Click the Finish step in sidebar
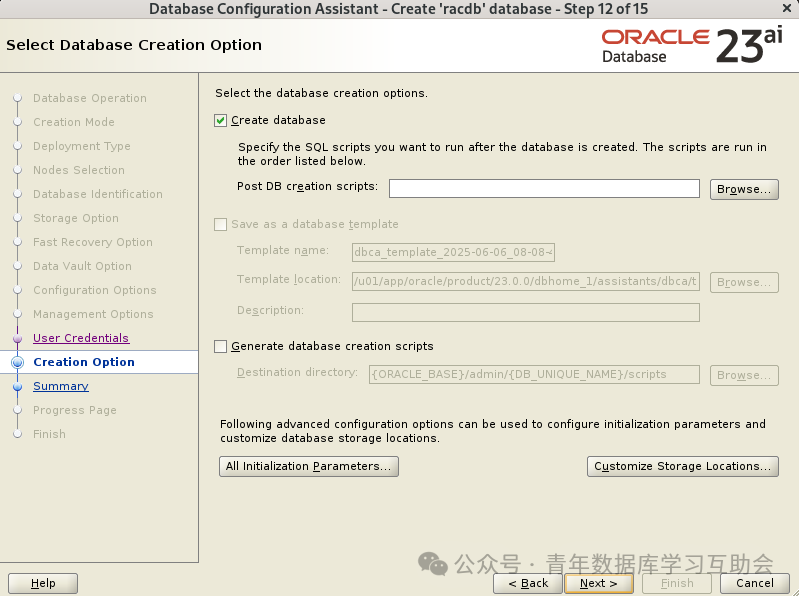Screen dimensions: 799x596 point(49,434)
